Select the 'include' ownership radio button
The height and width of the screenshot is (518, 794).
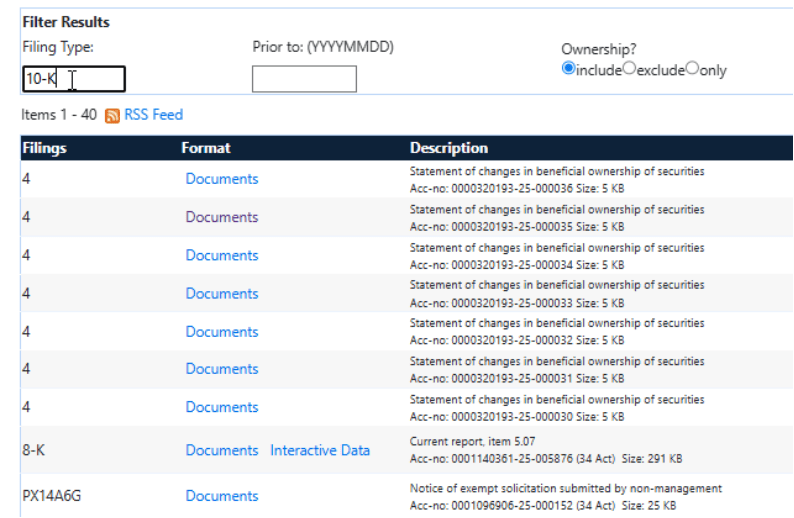click(569, 69)
